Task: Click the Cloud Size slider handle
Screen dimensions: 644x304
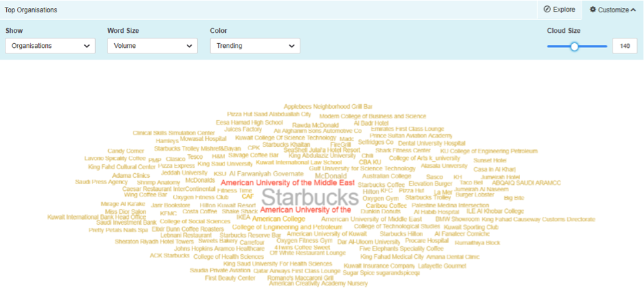Action: click(x=575, y=46)
